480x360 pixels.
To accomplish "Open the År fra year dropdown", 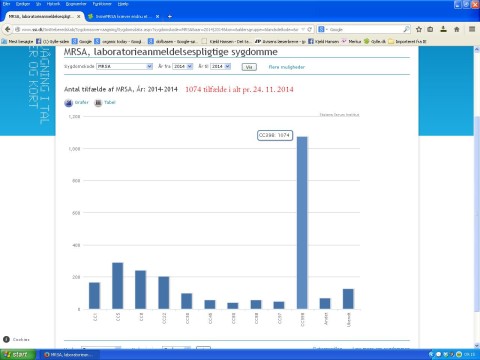I will [183, 66].
